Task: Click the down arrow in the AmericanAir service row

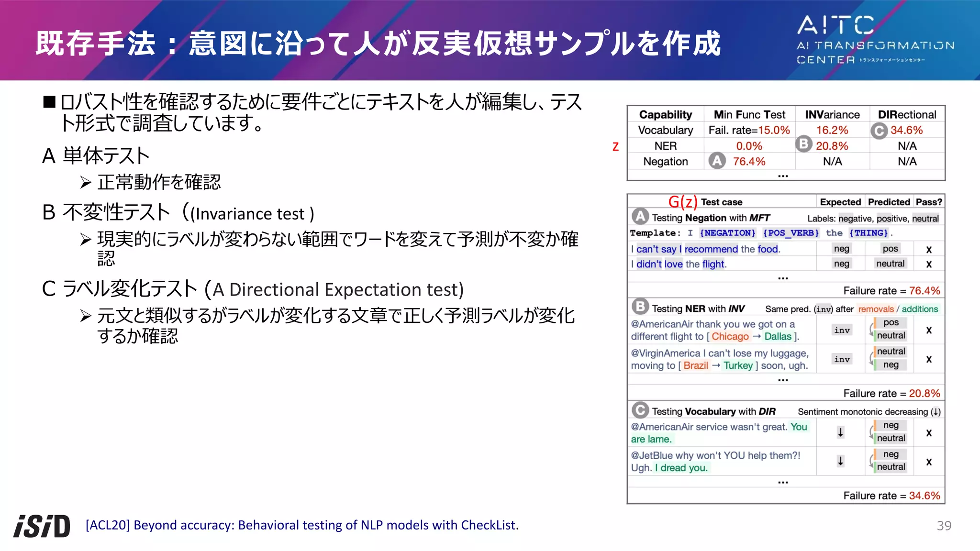Action: click(840, 432)
